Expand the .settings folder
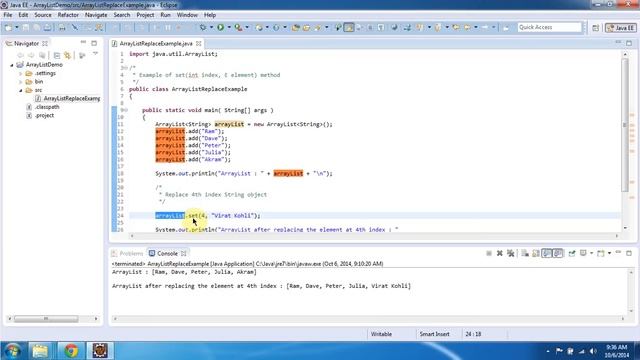640x360 pixels. click(20, 73)
